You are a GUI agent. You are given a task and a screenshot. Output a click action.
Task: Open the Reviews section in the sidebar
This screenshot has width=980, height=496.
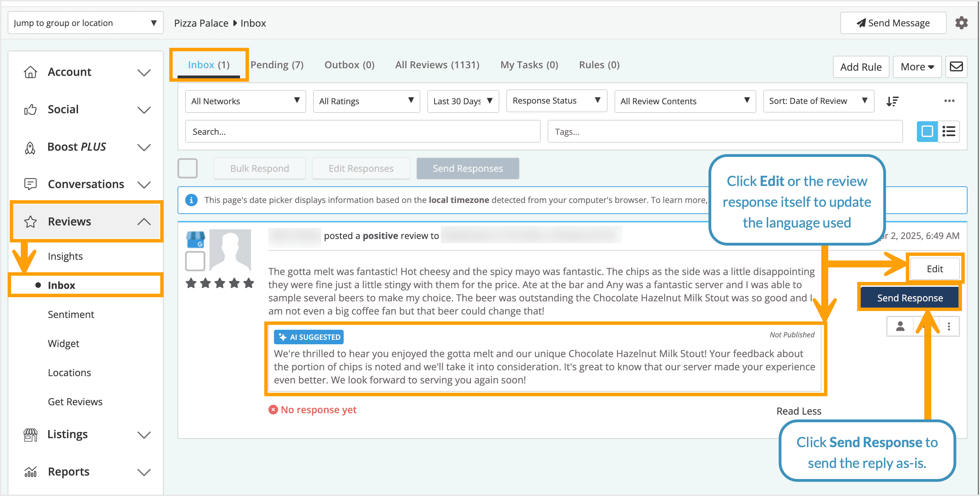coord(70,221)
